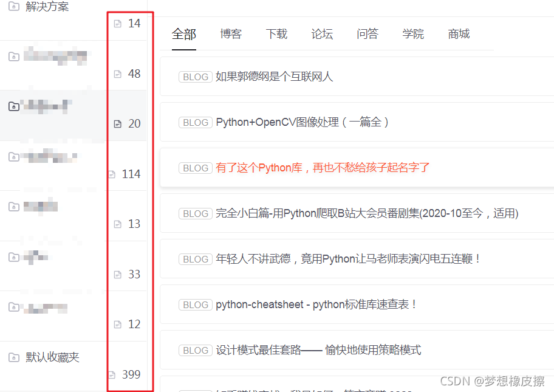
Task: Open the 学院 tab
Action: (x=413, y=34)
